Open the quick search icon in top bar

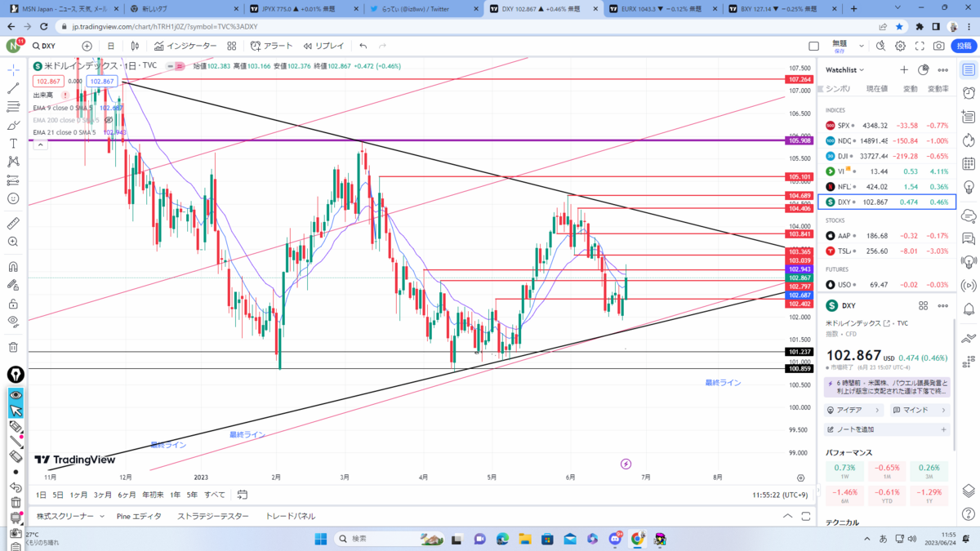(881, 46)
